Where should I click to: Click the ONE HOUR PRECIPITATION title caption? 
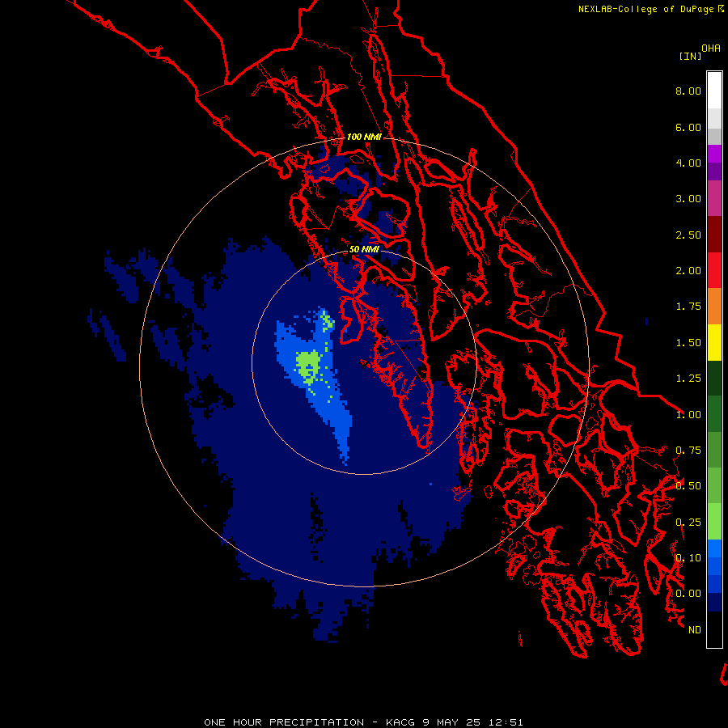coord(363,722)
